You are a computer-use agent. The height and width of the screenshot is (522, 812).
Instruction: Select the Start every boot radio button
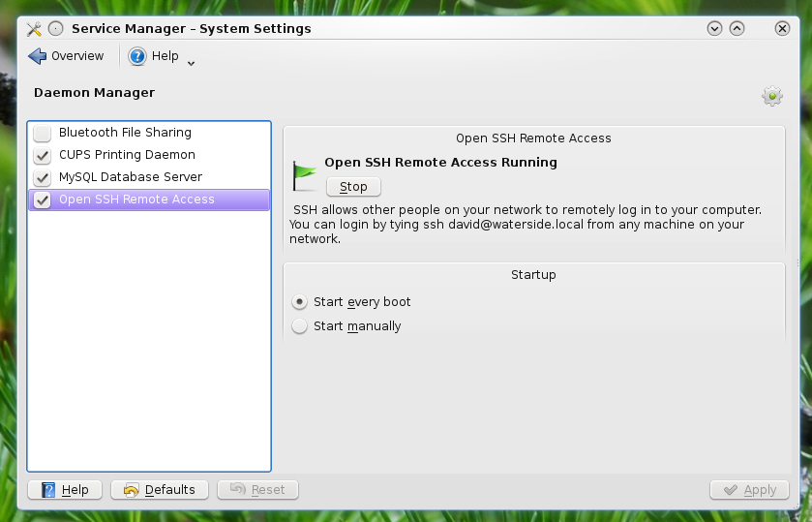coord(299,302)
